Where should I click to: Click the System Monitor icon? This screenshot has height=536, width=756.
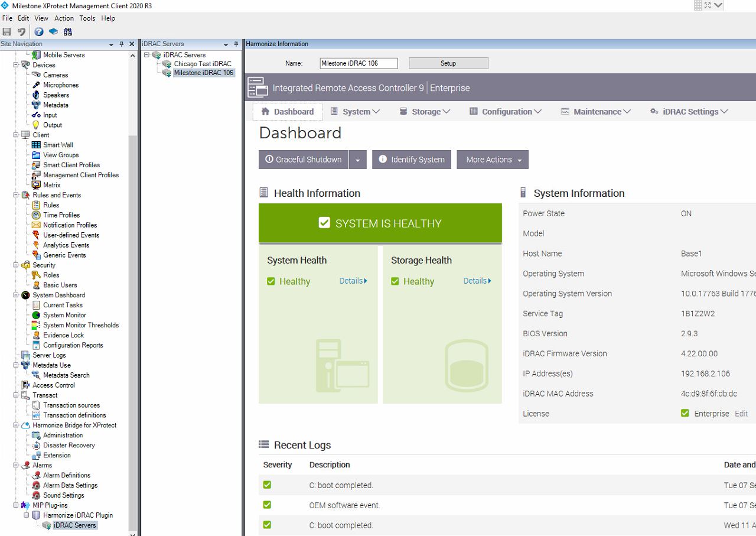[x=37, y=316]
